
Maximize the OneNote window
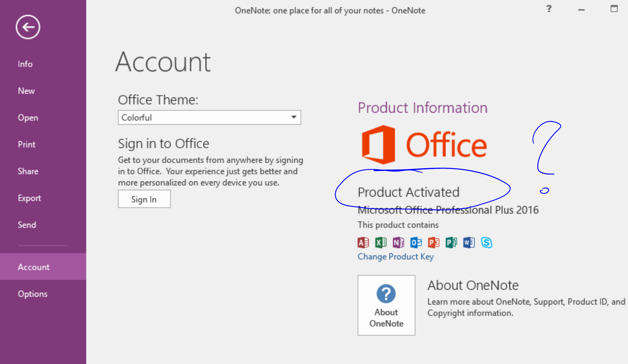(x=614, y=8)
